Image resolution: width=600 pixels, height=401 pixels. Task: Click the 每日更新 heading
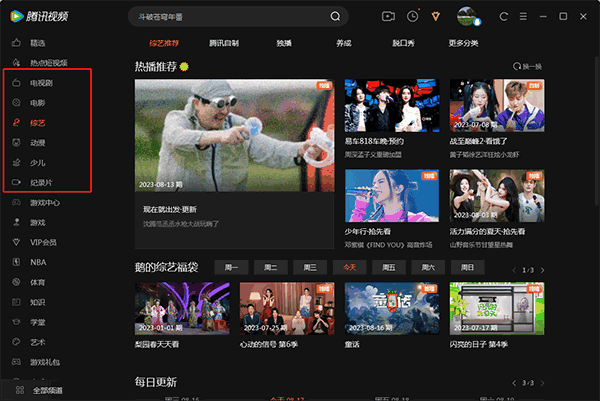tap(156, 382)
